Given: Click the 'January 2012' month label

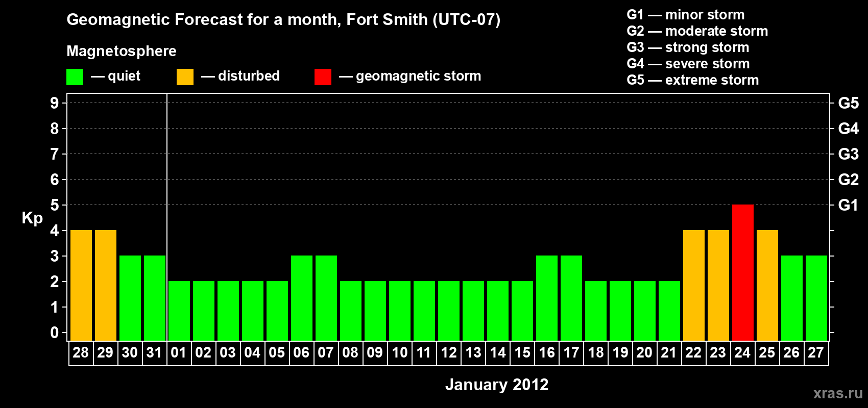Looking at the screenshot, I should tap(497, 385).
